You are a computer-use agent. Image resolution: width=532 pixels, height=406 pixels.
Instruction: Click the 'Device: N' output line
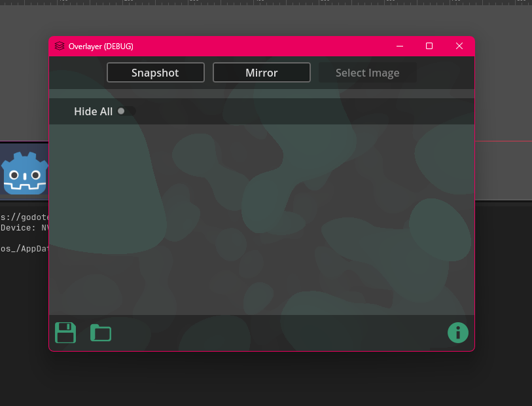coord(24,228)
